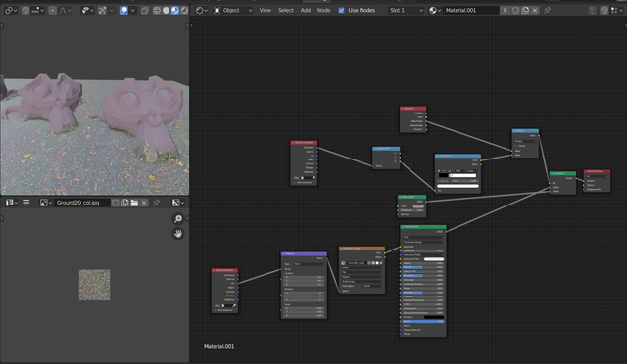Open node snap target dropdown

click(617, 11)
